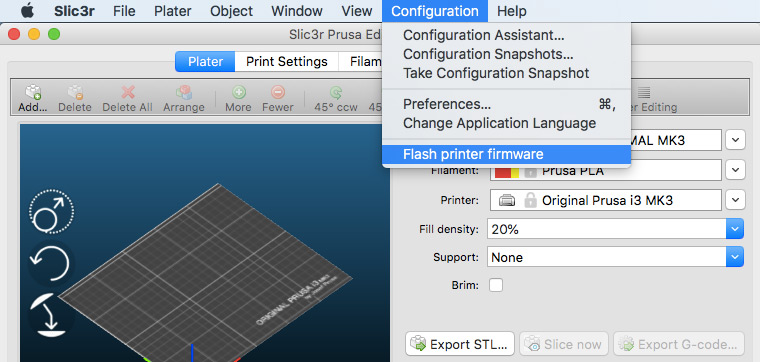Click the yellow filament color swatch
The height and width of the screenshot is (362, 760).
click(x=515, y=172)
